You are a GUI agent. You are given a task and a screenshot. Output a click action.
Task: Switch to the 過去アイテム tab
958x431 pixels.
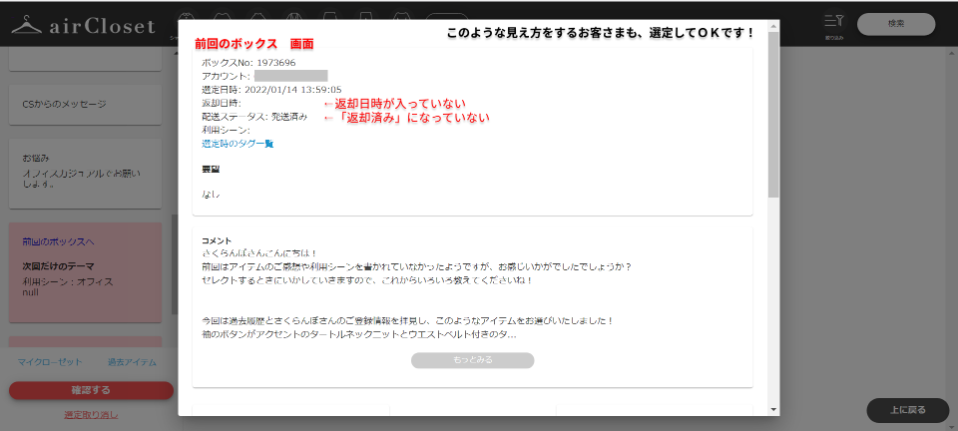point(132,362)
